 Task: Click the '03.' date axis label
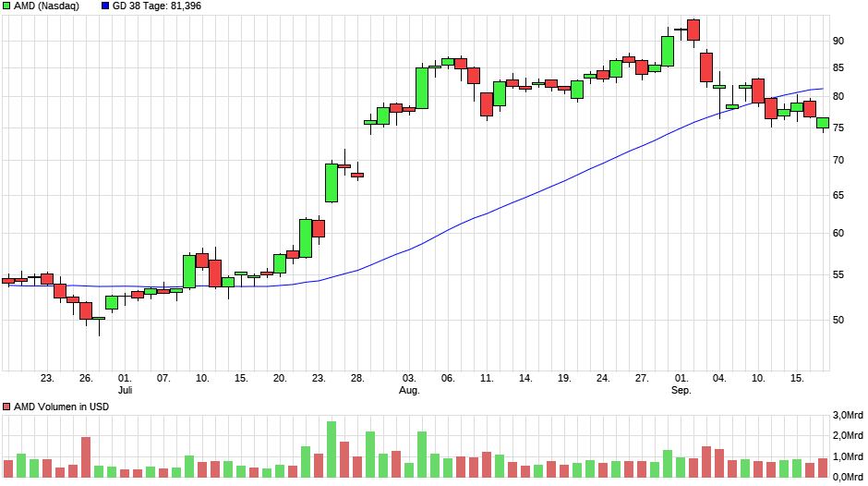coord(409,379)
